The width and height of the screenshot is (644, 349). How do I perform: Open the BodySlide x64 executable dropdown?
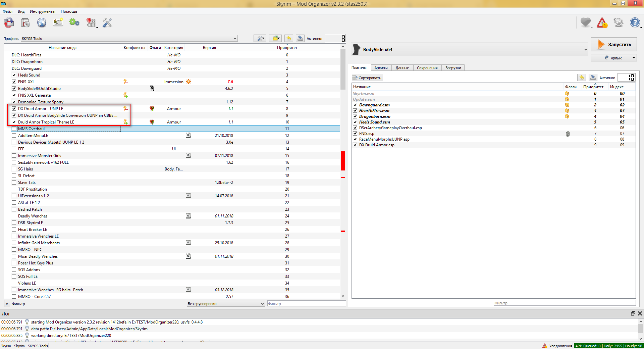[470, 49]
